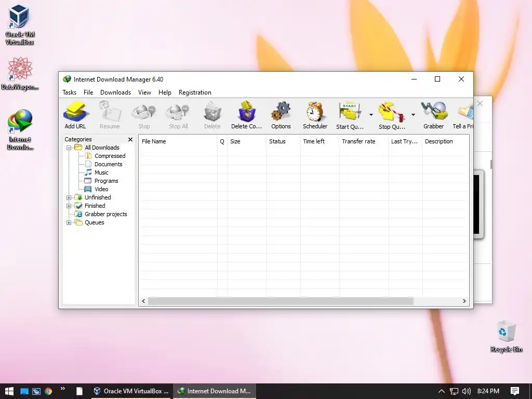Select the Programs category
The image size is (532, 399).
pyautogui.click(x=106, y=181)
